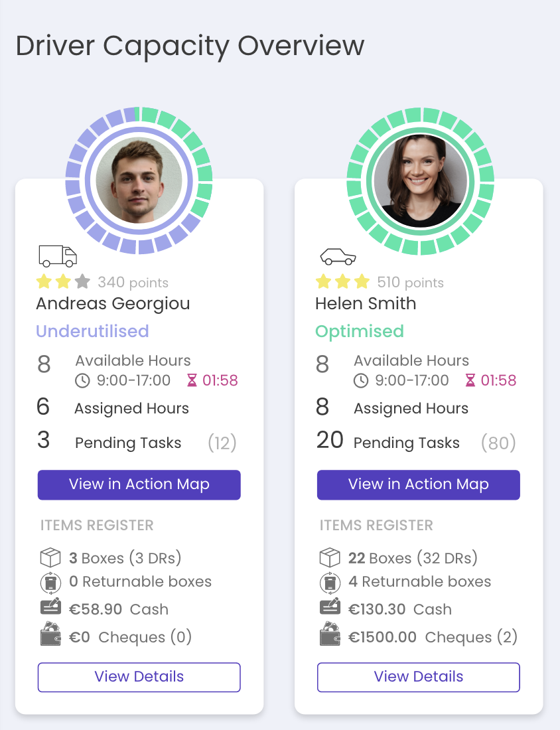View Details for Andreas Georgiou
The height and width of the screenshot is (730, 560).
[x=139, y=677]
